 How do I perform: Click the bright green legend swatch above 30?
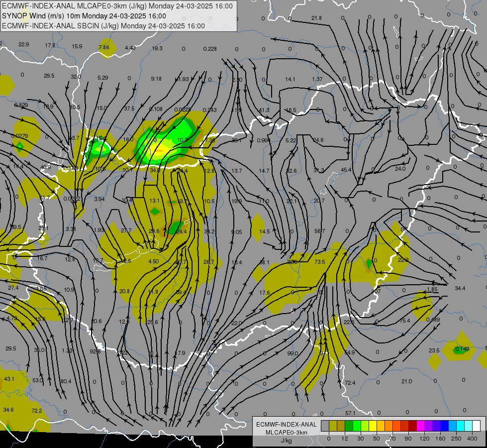tap(357, 426)
